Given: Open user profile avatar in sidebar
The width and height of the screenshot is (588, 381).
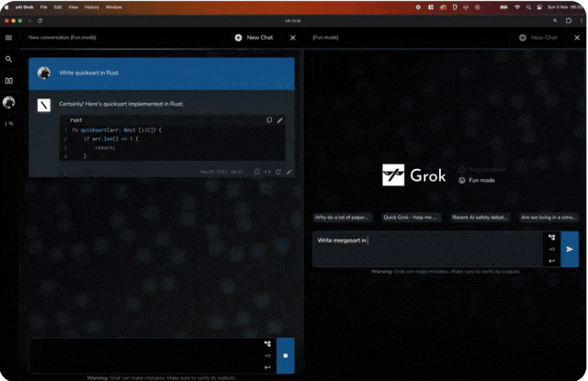Looking at the screenshot, I should (8, 102).
